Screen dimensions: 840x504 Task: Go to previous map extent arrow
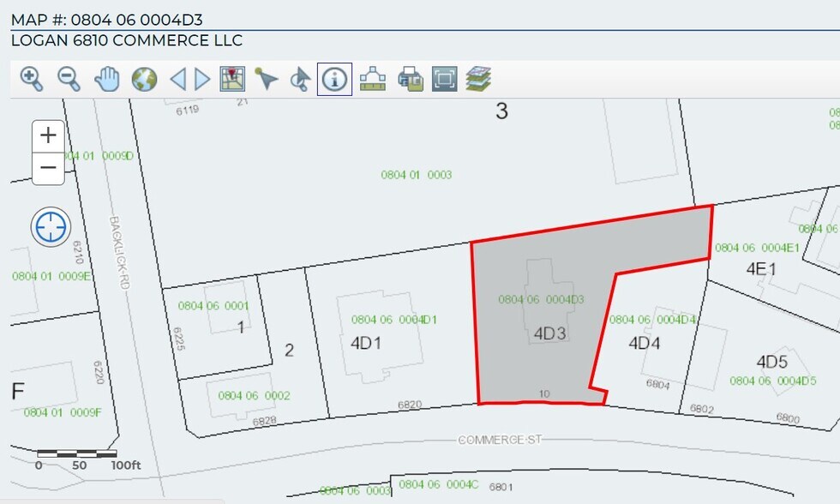pos(177,80)
